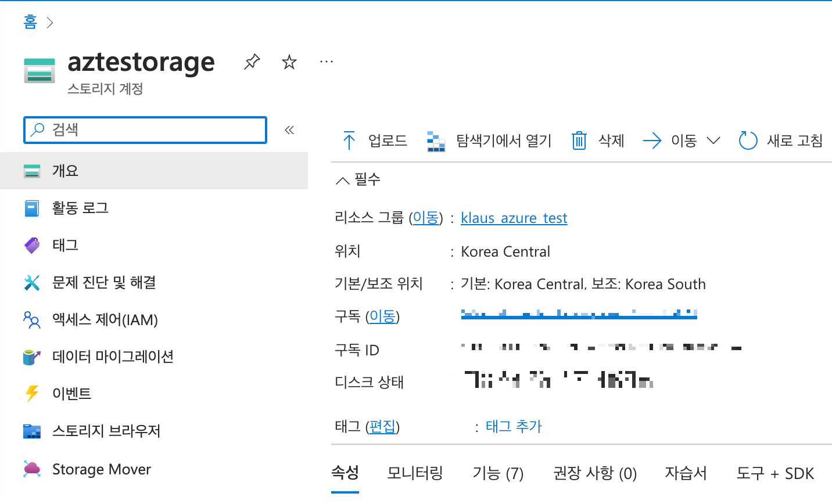This screenshot has height=504, width=832.
Task: Go to 홈 breadcrumb
Action: pos(30,22)
